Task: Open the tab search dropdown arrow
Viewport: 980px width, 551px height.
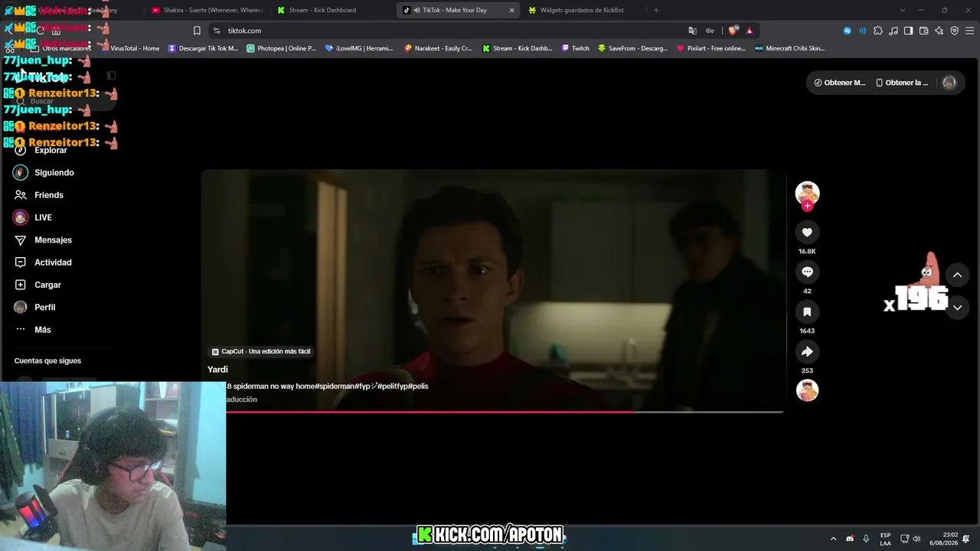Action: 903,10
